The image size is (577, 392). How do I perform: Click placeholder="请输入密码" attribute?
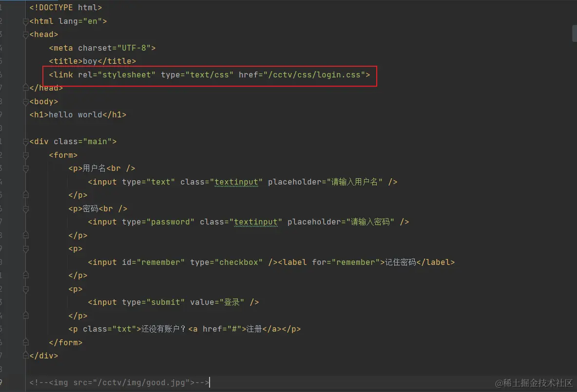pyautogui.click(x=341, y=222)
